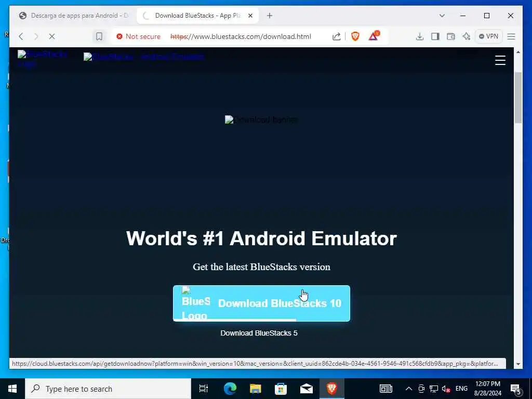Screen dimensions: 532x399
Task: Click the BlueStacks Android Emulator header link
Action: point(143,57)
